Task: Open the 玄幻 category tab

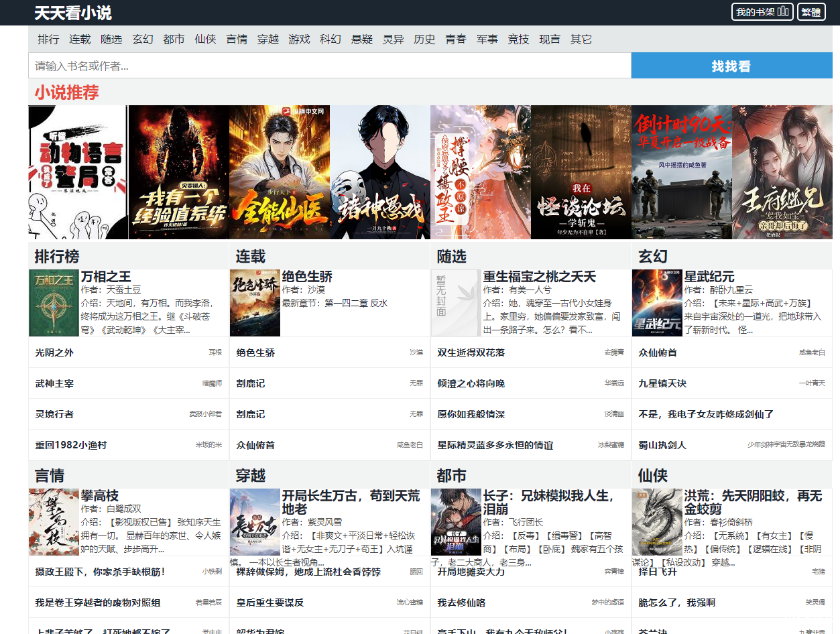Action: coord(142,40)
